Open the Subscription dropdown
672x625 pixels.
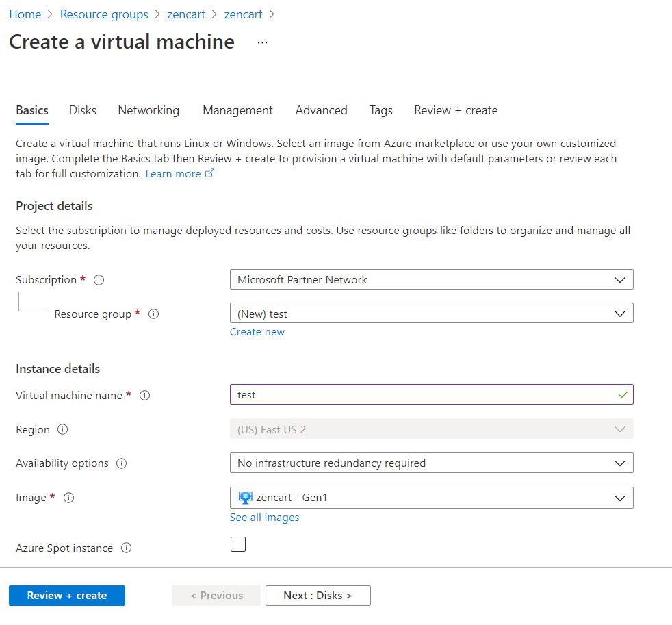431,279
